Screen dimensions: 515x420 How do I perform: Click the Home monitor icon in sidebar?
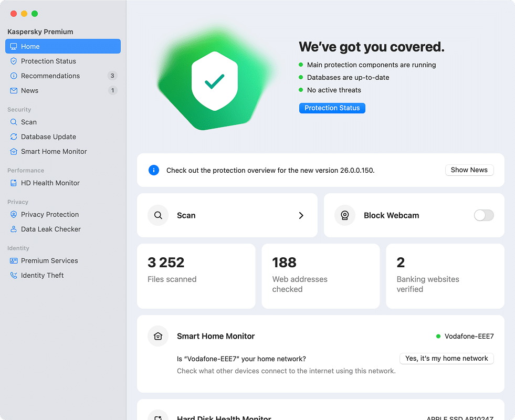tap(14, 46)
